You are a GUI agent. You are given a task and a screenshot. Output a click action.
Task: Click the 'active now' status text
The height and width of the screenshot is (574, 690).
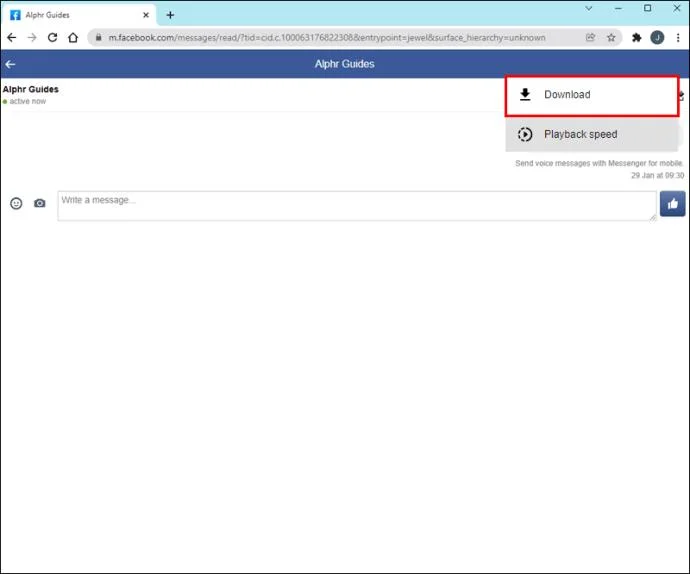click(28, 101)
